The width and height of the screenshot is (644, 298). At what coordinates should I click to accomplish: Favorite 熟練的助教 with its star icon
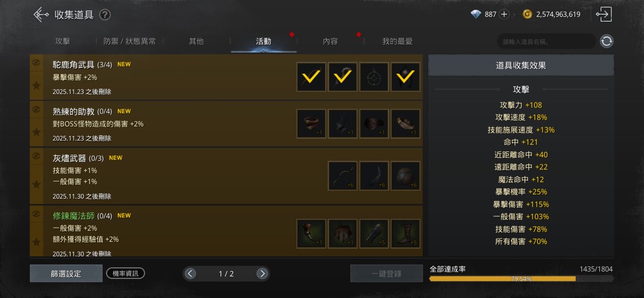(36, 132)
